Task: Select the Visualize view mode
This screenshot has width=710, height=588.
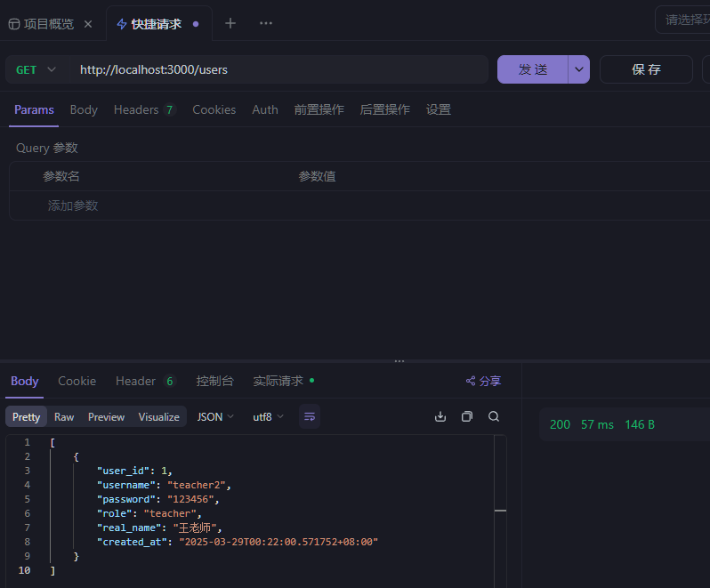Action: tap(159, 417)
